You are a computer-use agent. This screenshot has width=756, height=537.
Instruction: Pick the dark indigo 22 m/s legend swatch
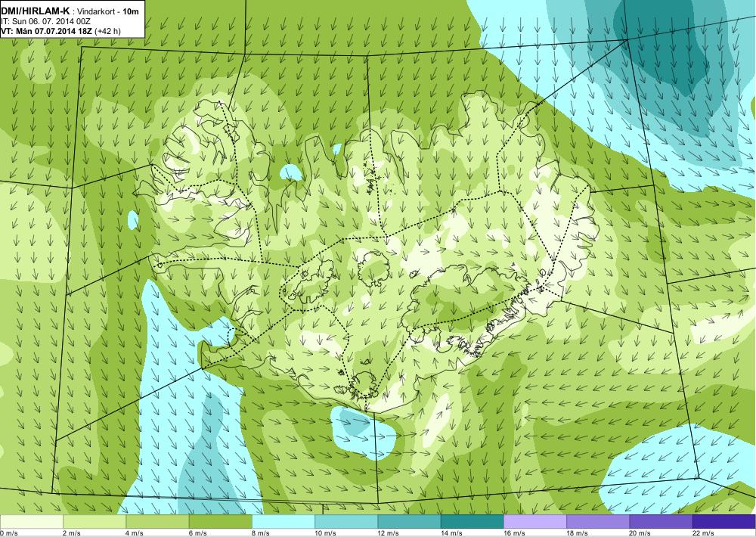[724, 522]
